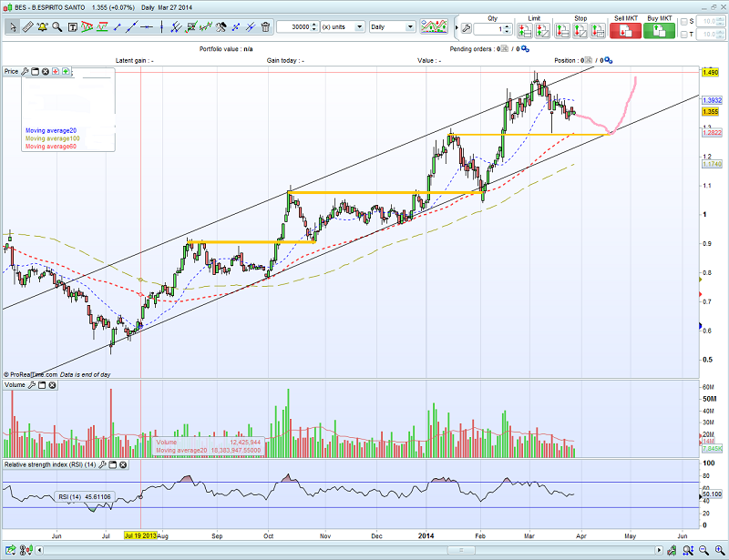Click the timeline scroll left arrow
Screen dimensions: 729x560
(39, 551)
